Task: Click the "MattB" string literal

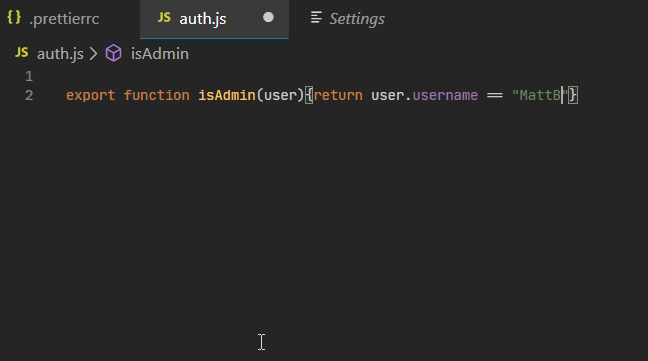Action: [x=540, y=95]
